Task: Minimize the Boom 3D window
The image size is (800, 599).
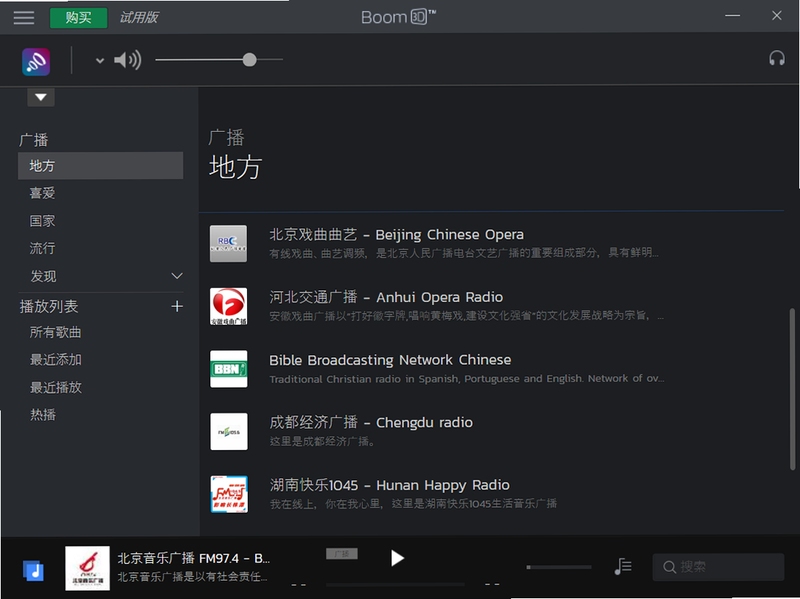Action: [x=732, y=16]
